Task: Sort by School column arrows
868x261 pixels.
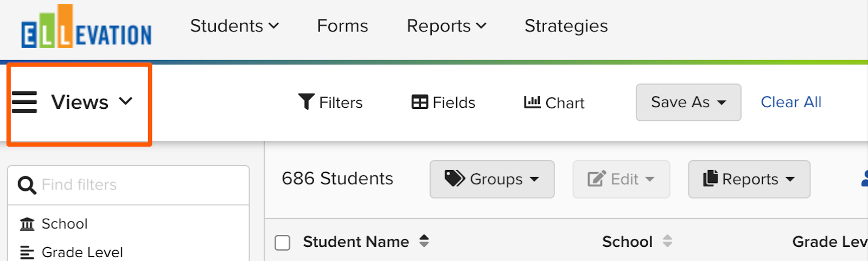Action: (667, 241)
